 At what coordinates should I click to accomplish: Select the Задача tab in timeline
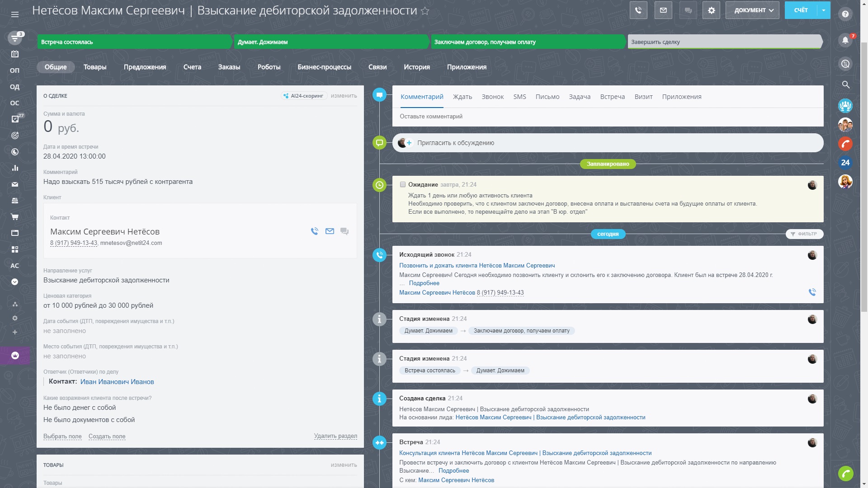pyautogui.click(x=579, y=97)
